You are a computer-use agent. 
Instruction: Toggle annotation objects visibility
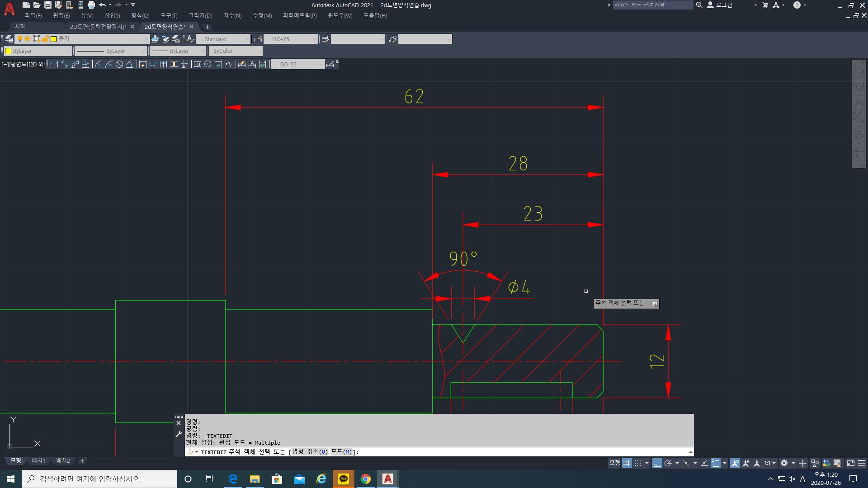pyautogui.click(x=735, y=463)
